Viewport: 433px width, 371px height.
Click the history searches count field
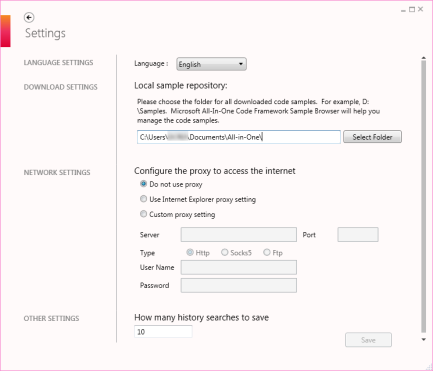(163, 332)
